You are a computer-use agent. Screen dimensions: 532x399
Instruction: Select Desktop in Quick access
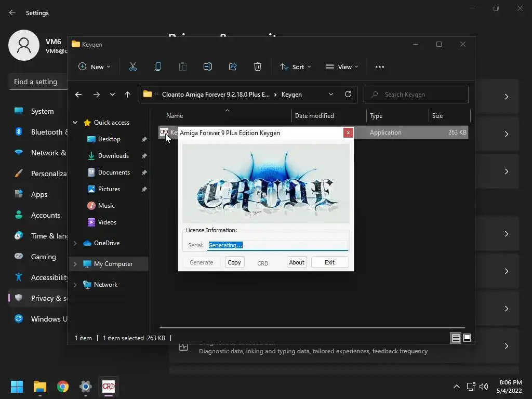pyautogui.click(x=109, y=139)
